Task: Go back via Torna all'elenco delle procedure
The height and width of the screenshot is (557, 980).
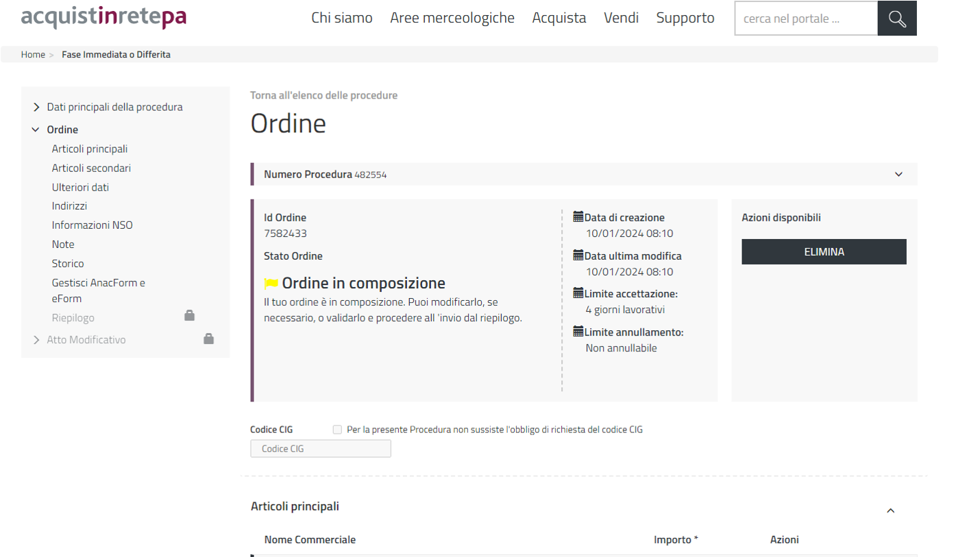Action: [x=323, y=95]
